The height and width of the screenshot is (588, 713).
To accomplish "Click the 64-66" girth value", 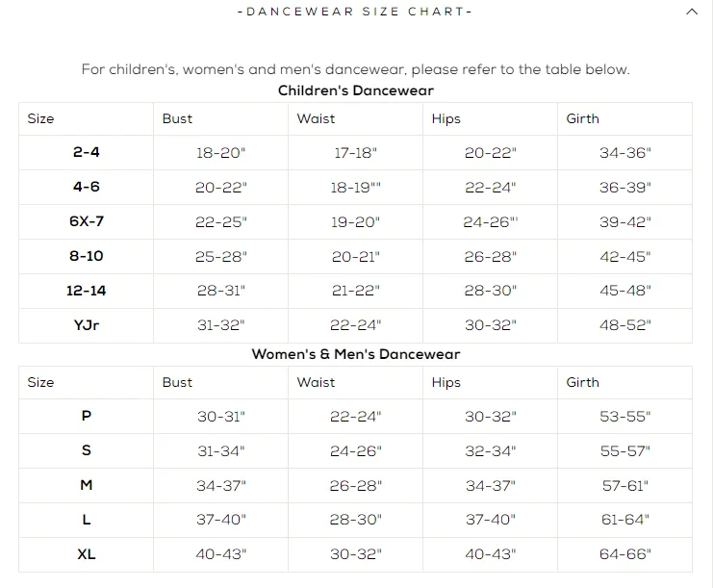I will click(624, 554).
